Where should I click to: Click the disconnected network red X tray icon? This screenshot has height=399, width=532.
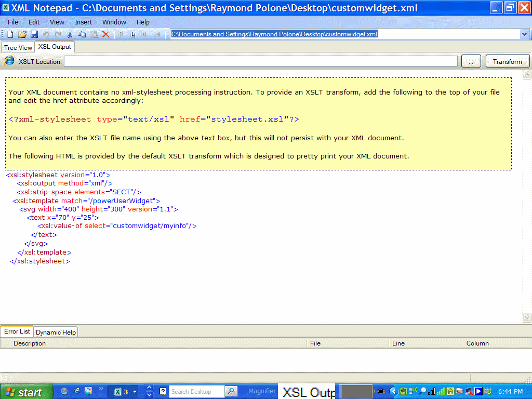tap(469, 391)
